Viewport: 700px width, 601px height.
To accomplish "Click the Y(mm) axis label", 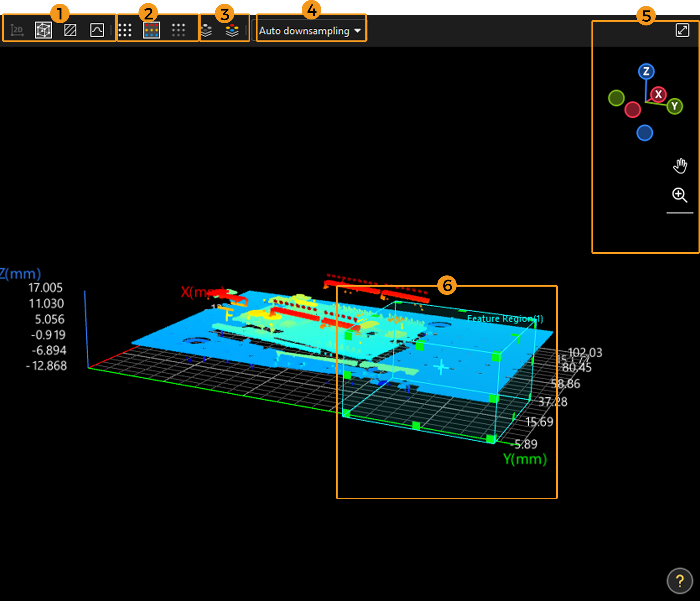I will (x=525, y=459).
